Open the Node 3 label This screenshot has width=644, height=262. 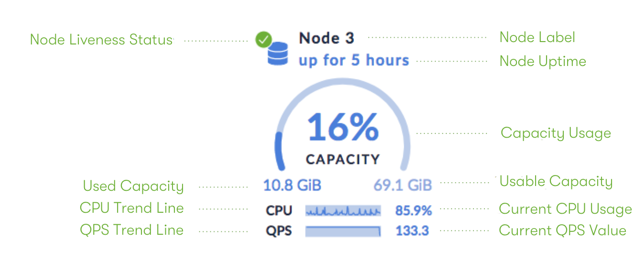point(327,38)
